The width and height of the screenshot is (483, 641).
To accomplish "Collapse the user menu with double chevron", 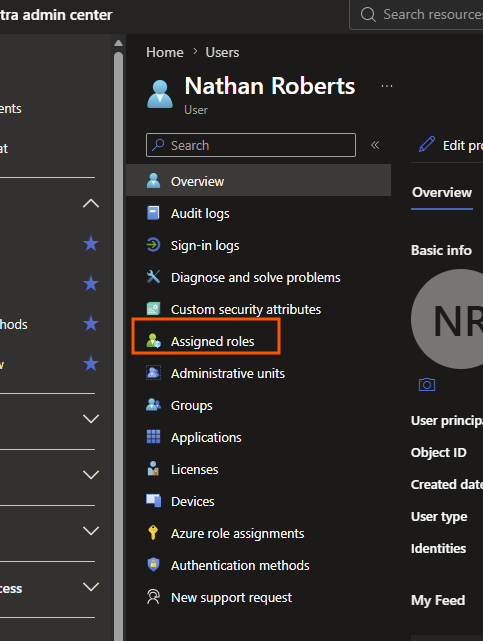I will 375,145.
